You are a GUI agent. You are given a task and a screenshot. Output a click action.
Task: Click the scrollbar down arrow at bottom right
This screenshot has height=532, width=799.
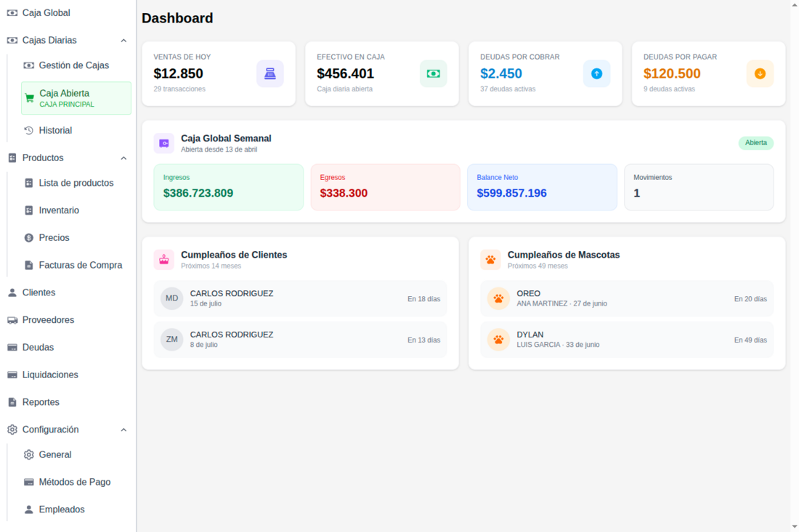[x=794, y=526]
